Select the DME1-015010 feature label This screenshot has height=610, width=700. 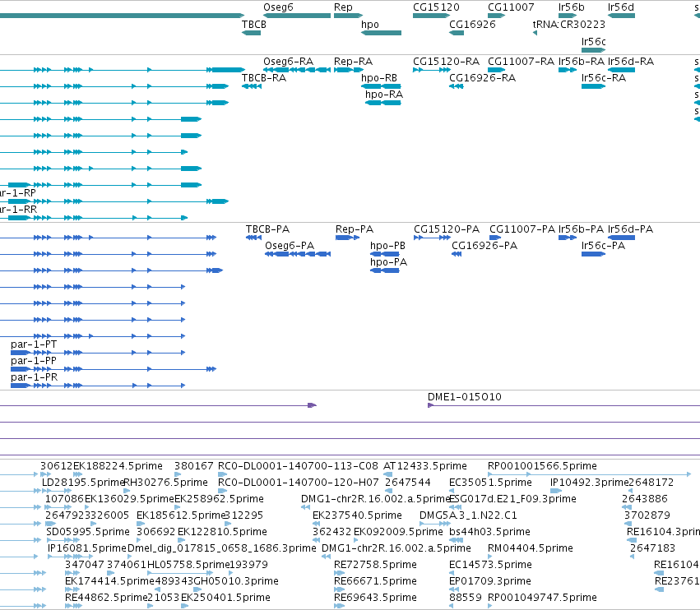click(464, 397)
